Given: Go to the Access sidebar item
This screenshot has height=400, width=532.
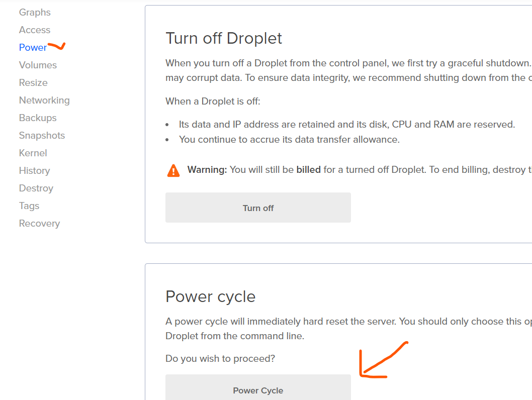Looking at the screenshot, I should [35, 30].
